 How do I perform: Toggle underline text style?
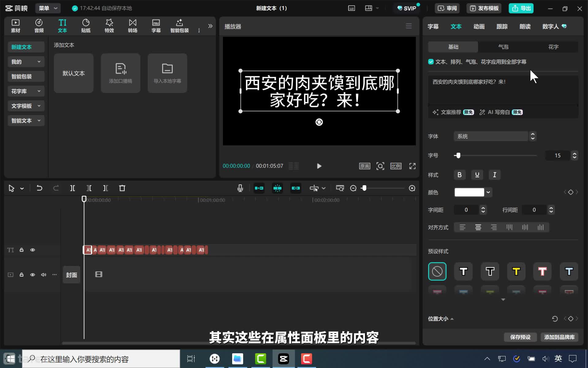(x=477, y=175)
